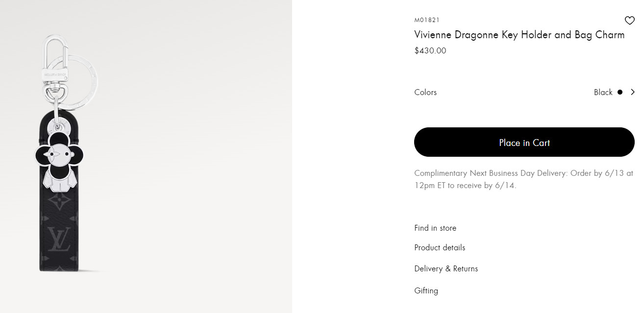Image resolution: width=644 pixels, height=313 pixels.
Task: Click the M01821 product code
Action: [426, 20]
